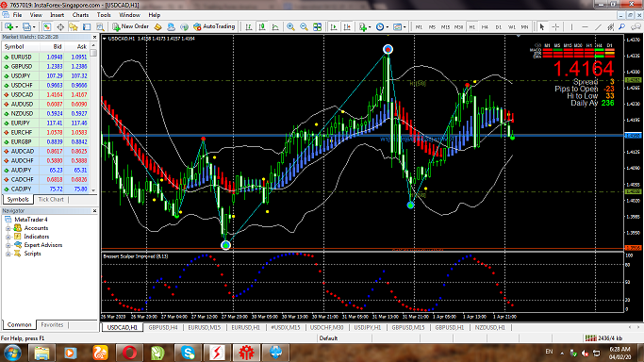
Task: Switch to bar chart icon
Action: (x=249, y=26)
